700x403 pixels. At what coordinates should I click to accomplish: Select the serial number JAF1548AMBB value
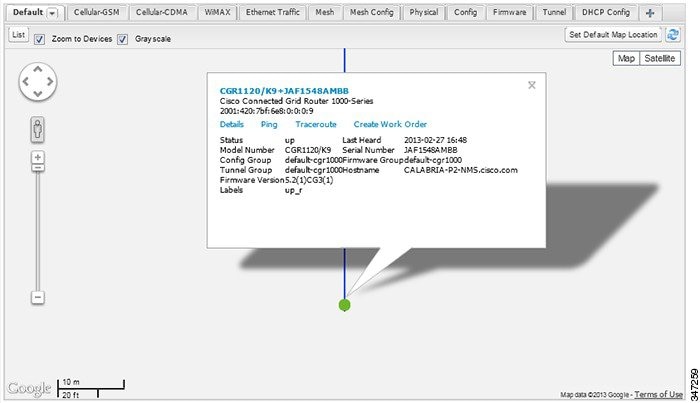(430, 150)
